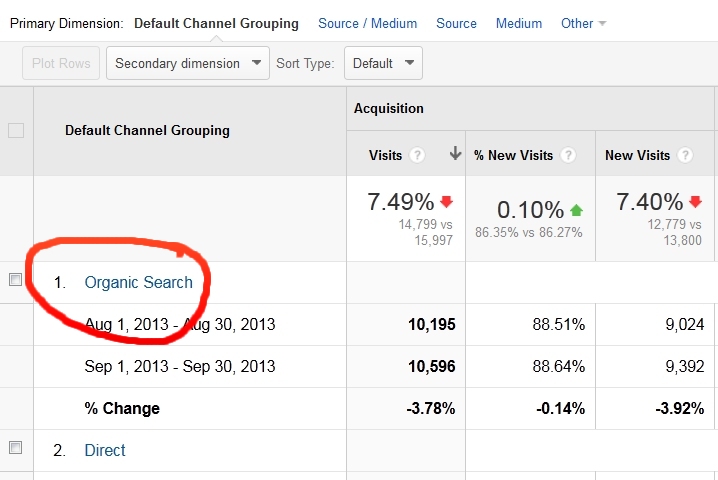Click the Sort Type label
This screenshot has width=718, height=480.
click(x=305, y=63)
